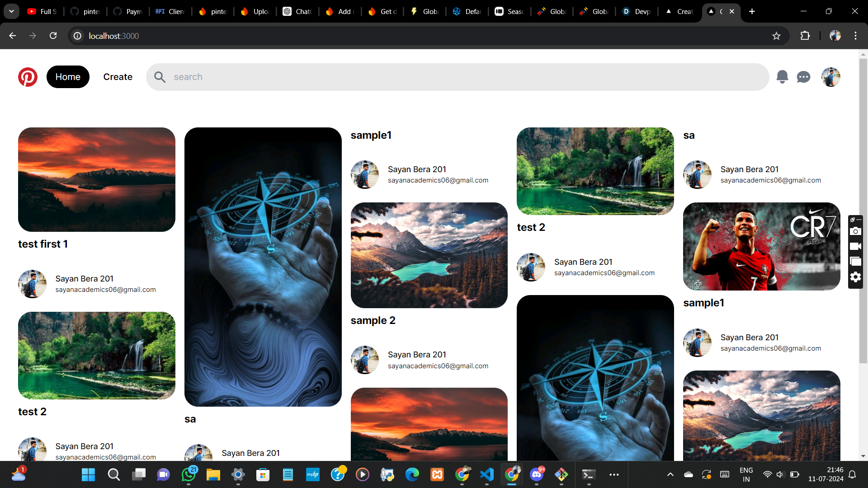Click the Pinterest logo icon
The width and height of the screenshot is (868, 488).
click(28, 77)
